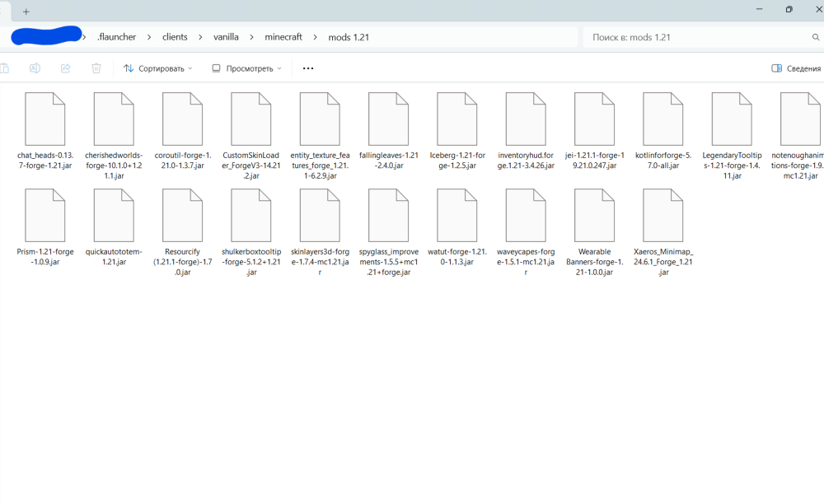Select shulkerboxtooltip-forge-5.1.2+1.21.jar file icon
824x504 pixels.
(251, 216)
